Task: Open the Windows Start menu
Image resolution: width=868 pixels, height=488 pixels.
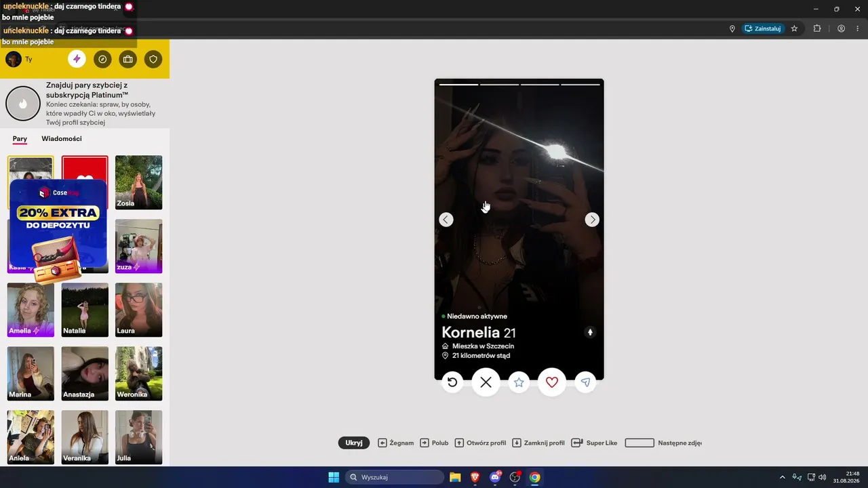Action: coord(334,477)
